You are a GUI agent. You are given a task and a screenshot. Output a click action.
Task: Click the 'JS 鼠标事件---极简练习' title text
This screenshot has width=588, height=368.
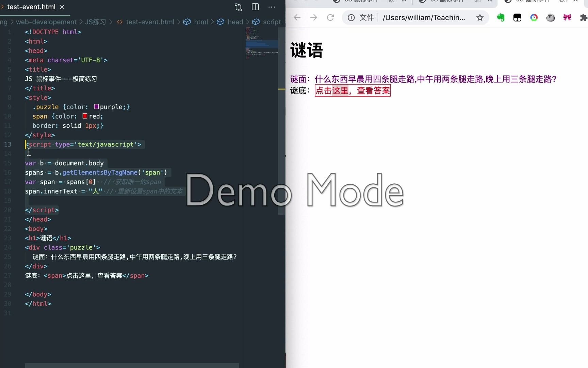[61, 79]
